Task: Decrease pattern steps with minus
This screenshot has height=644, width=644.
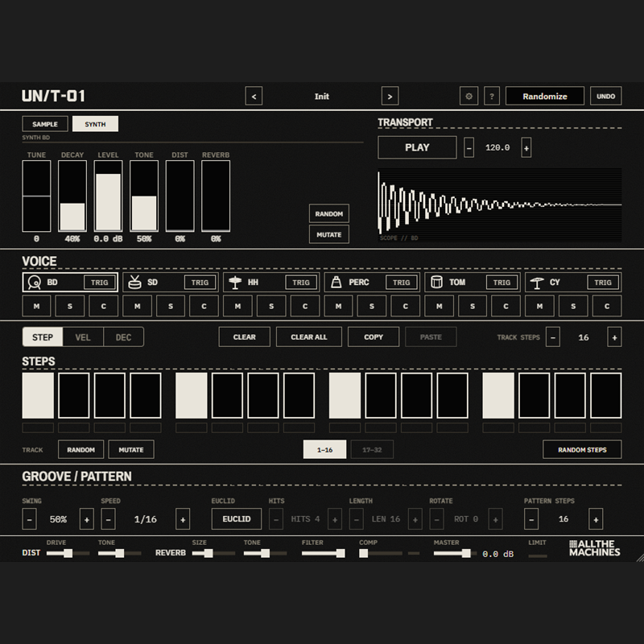Action: pos(531,519)
